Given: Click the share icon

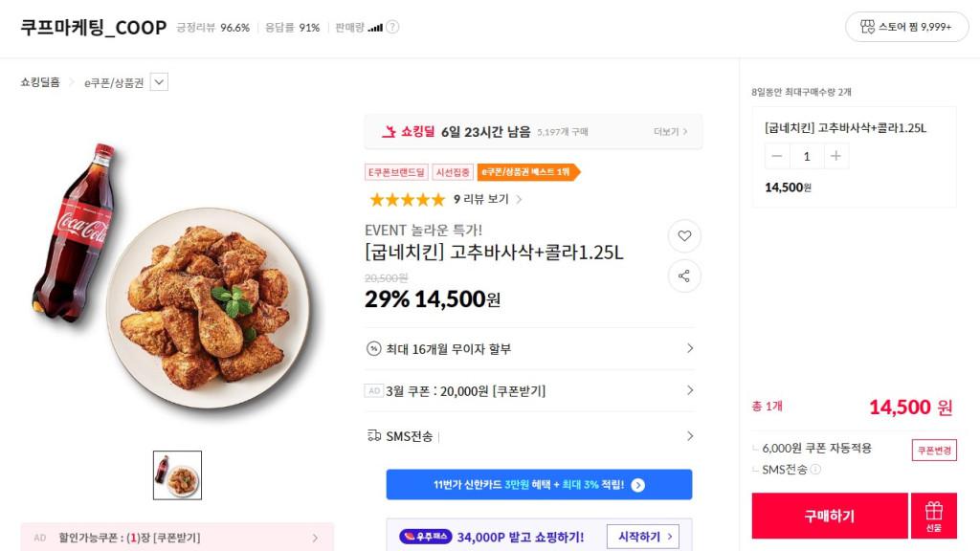Looking at the screenshot, I should pyautogui.click(x=684, y=276).
